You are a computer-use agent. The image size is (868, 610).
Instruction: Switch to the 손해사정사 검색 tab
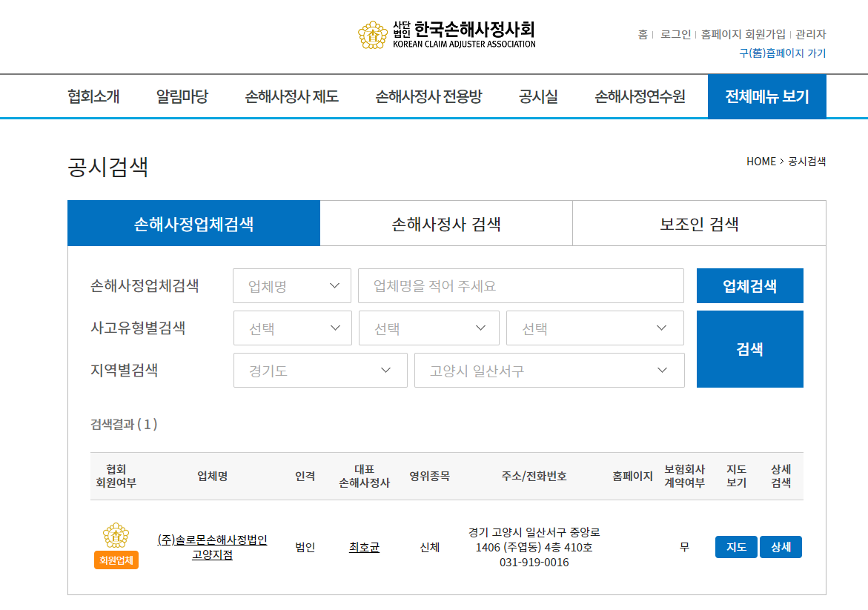click(446, 224)
